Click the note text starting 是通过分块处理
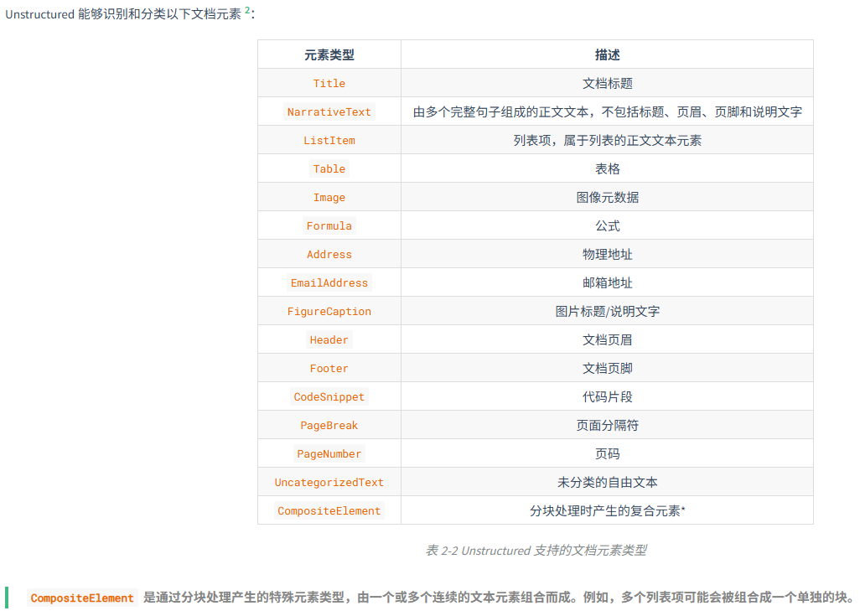The image size is (860, 616). click(499, 598)
